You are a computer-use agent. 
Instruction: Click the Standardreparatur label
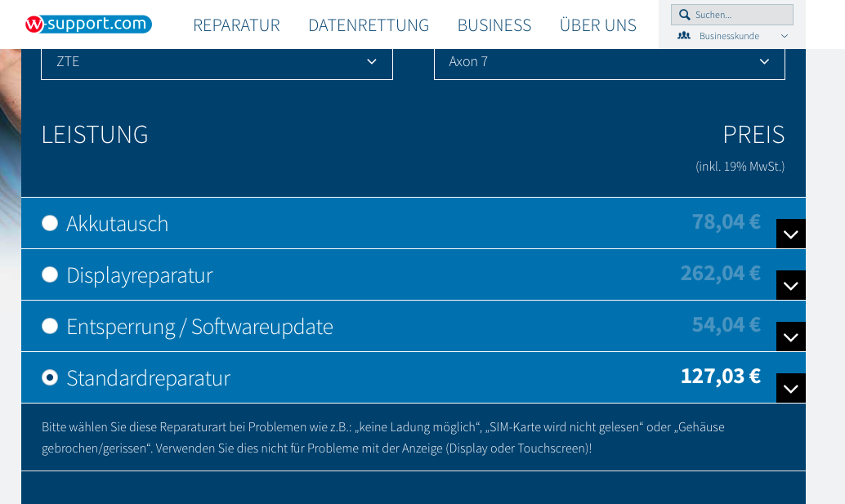tap(148, 378)
